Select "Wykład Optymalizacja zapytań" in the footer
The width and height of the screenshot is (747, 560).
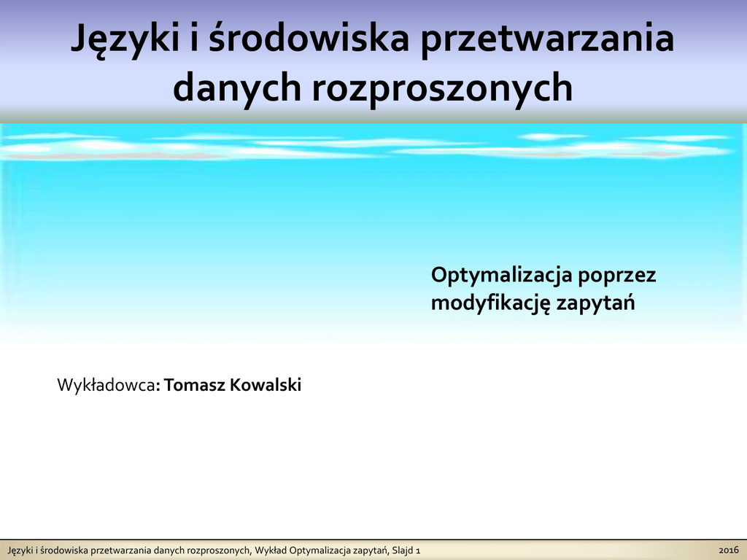click(x=321, y=550)
